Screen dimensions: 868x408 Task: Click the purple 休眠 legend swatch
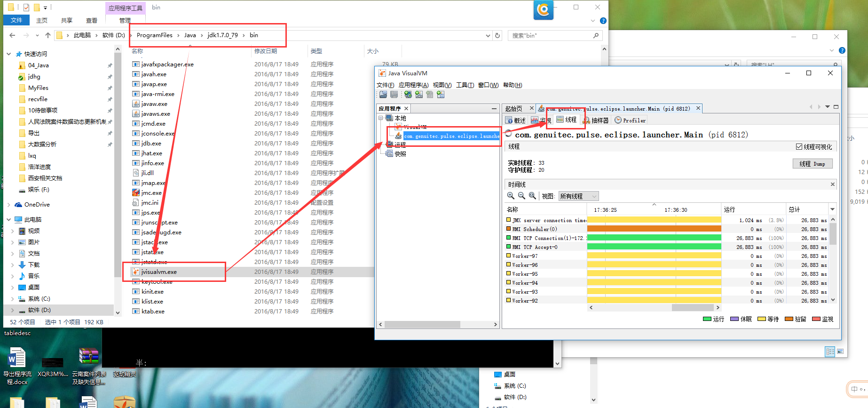click(734, 319)
